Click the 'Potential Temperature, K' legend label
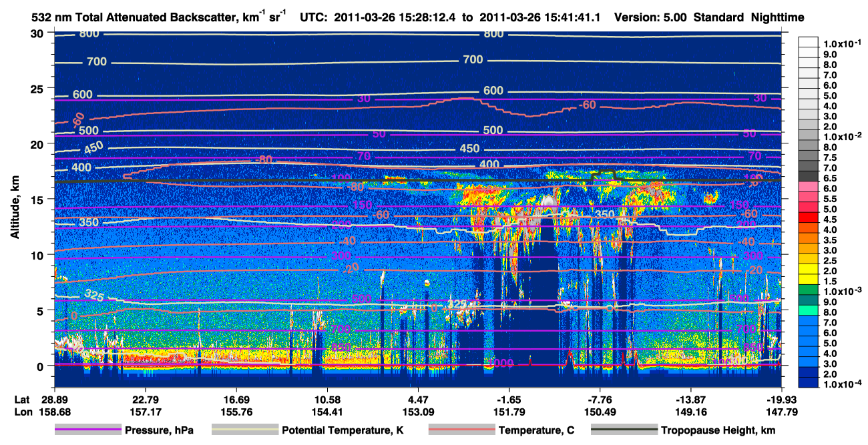Screen dimensions: 868x445 click(343, 430)
